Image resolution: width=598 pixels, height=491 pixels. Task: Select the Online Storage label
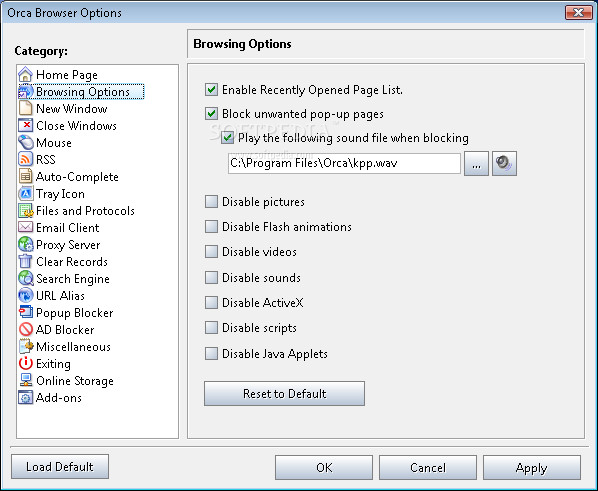(x=75, y=381)
